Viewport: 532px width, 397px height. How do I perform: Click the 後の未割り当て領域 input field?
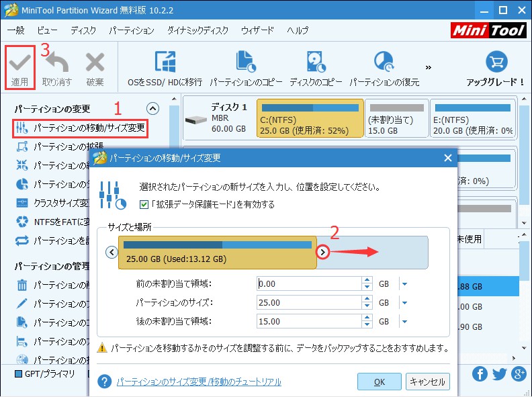[309, 321]
